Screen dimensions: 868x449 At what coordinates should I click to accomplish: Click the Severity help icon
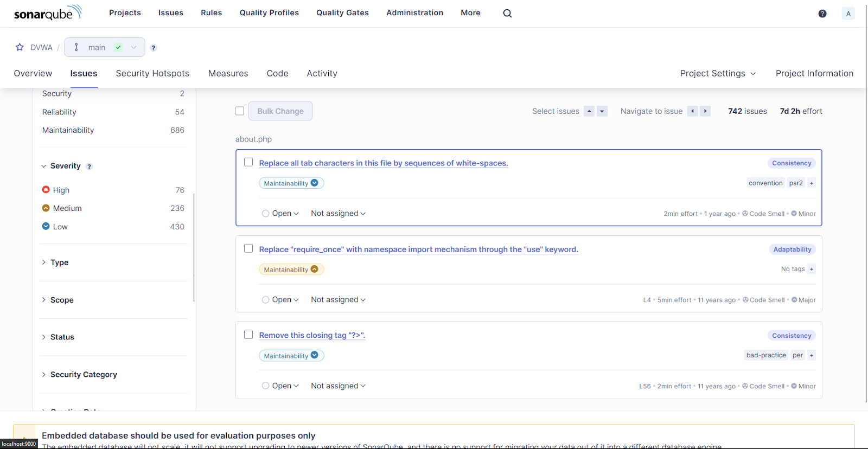(x=90, y=166)
